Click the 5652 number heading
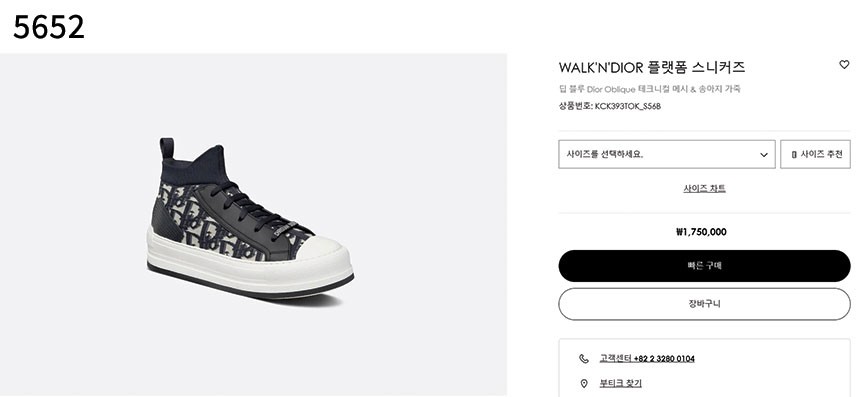Screen dimensions: 860x397 coord(49,27)
